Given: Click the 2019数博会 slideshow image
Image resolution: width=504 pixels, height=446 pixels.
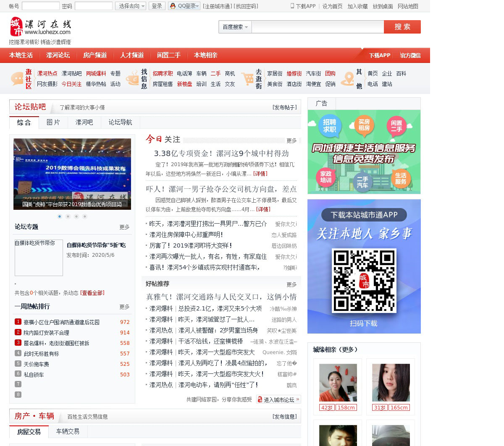Looking at the screenshot, I should tap(72, 174).
